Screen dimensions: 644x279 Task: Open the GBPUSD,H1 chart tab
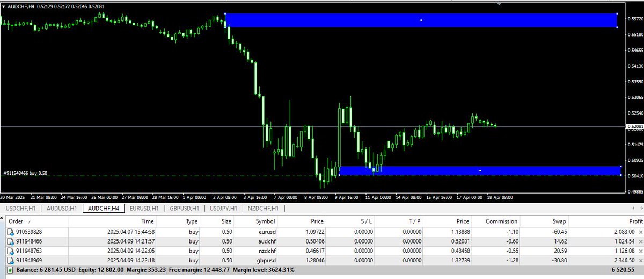tap(184, 209)
